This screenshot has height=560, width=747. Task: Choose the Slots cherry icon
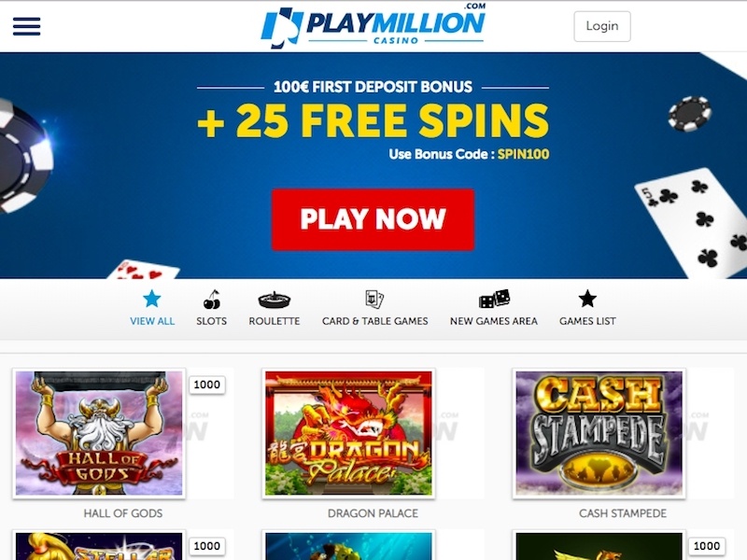[212, 300]
